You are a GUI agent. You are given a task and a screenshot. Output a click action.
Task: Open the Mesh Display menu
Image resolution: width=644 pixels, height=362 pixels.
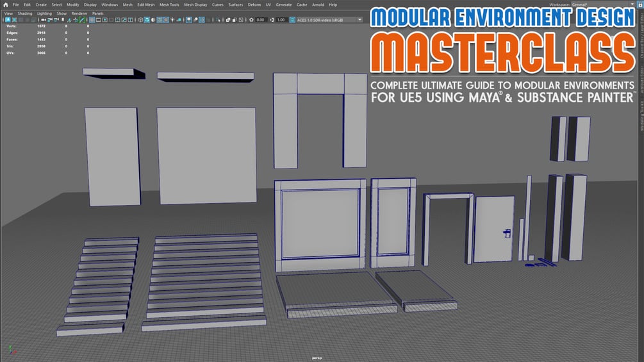point(195,5)
